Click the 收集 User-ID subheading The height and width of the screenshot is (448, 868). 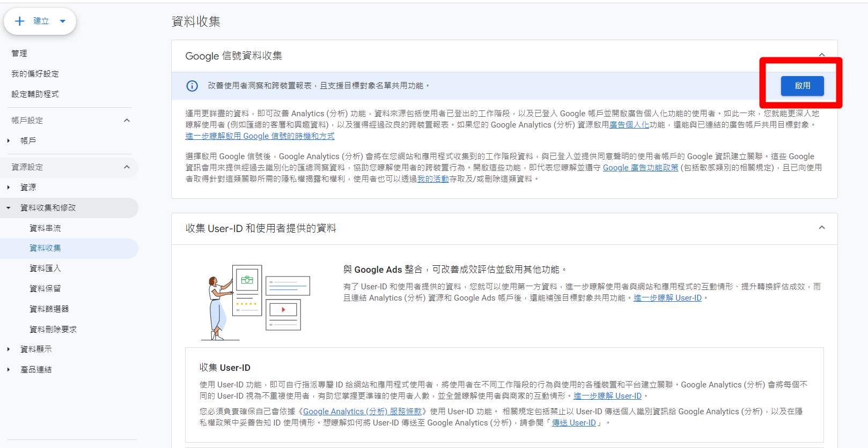tap(225, 368)
